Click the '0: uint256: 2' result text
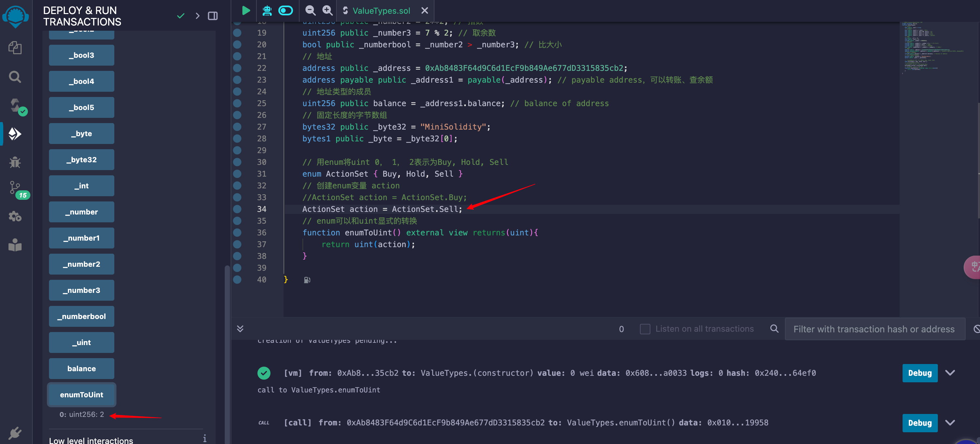This screenshot has height=444, width=980. coord(81,414)
